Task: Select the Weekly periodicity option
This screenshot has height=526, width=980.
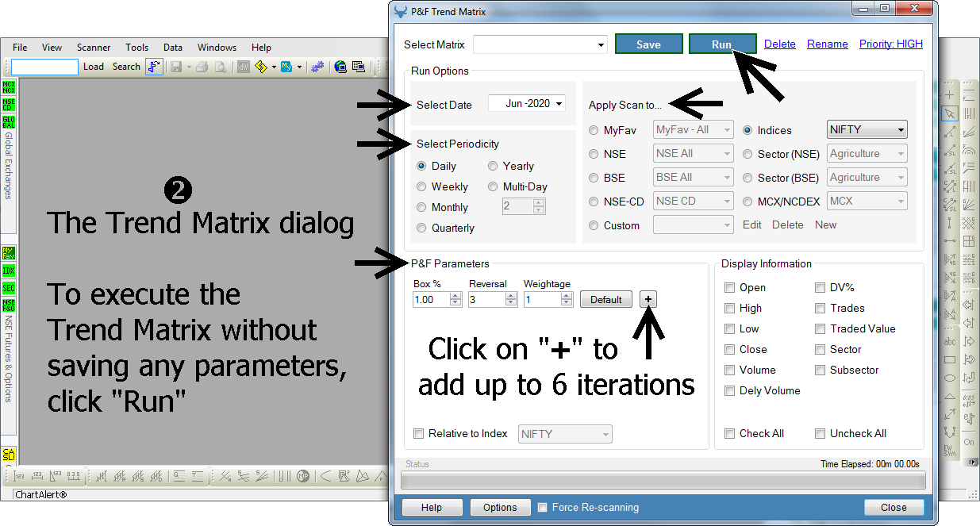Action: click(422, 186)
